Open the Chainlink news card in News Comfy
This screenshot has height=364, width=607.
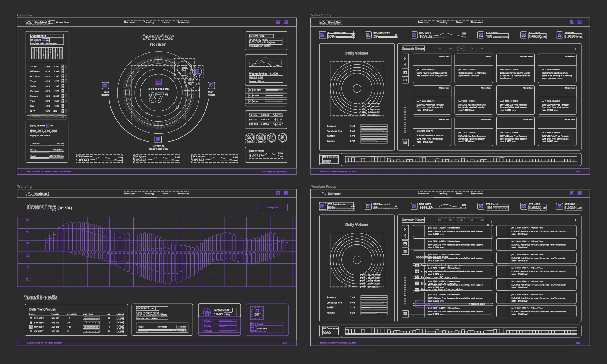click(515, 68)
